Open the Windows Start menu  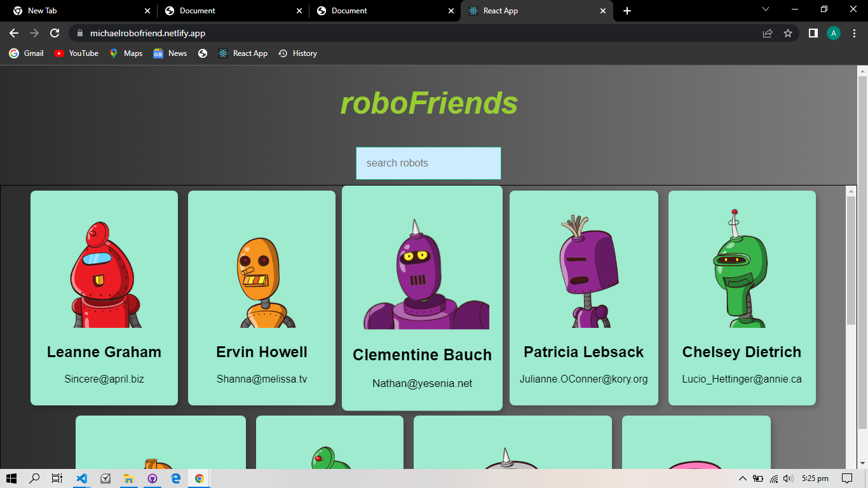(x=12, y=478)
